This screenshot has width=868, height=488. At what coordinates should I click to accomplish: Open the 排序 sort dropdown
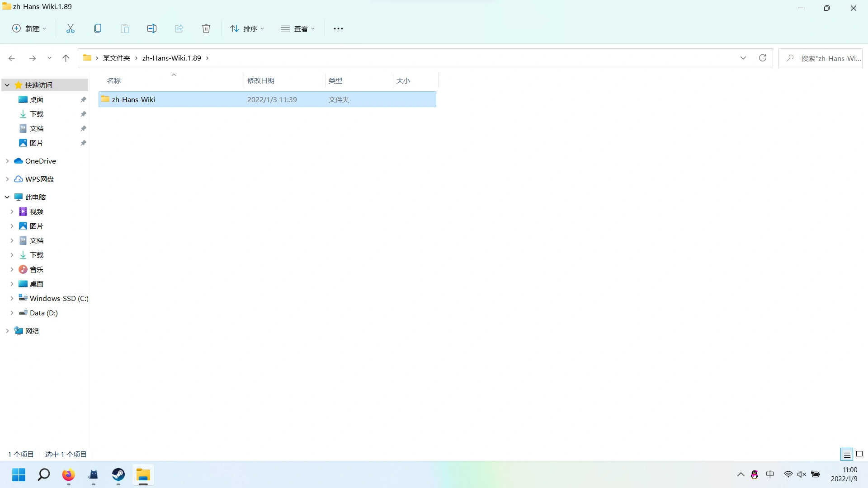pos(247,28)
